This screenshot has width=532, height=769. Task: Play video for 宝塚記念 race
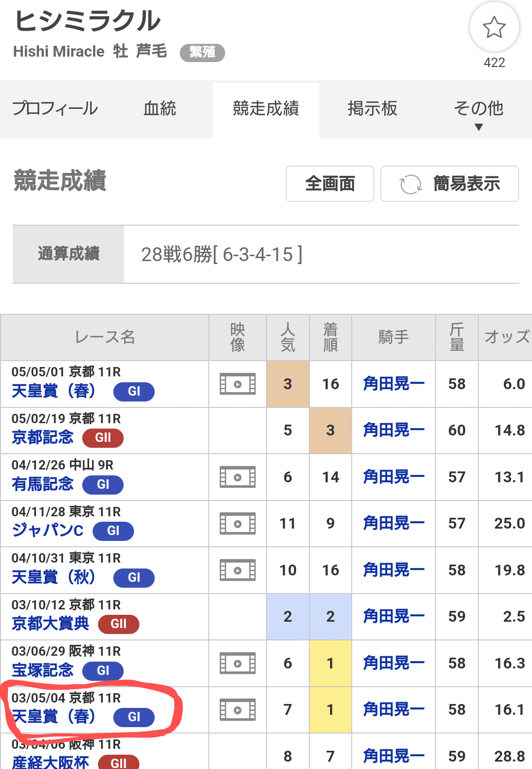(237, 663)
